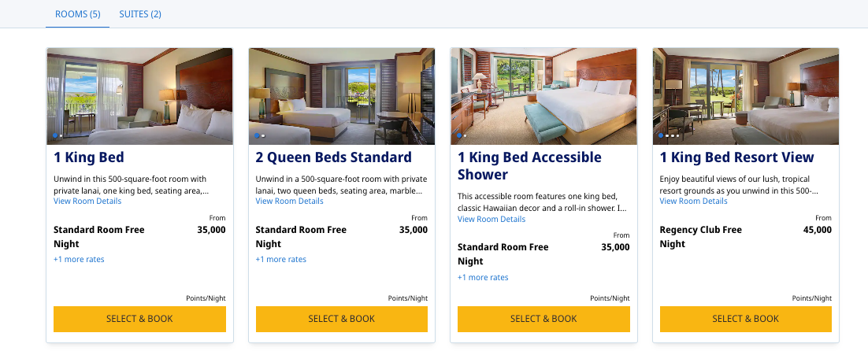Select & Book the 1 King Bed room

(x=139, y=319)
